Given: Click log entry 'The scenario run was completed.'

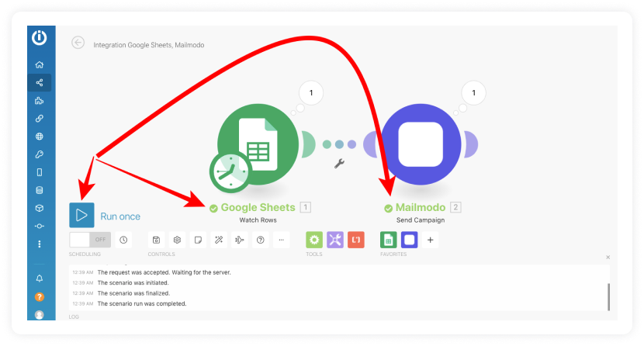Looking at the screenshot, I should click(x=142, y=304).
